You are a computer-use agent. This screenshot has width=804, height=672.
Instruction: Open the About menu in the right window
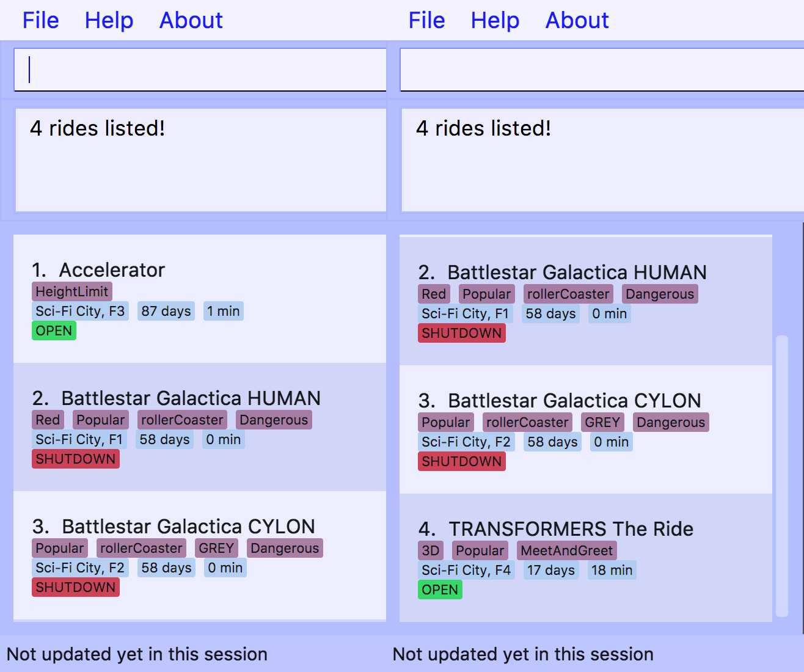(x=577, y=20)
